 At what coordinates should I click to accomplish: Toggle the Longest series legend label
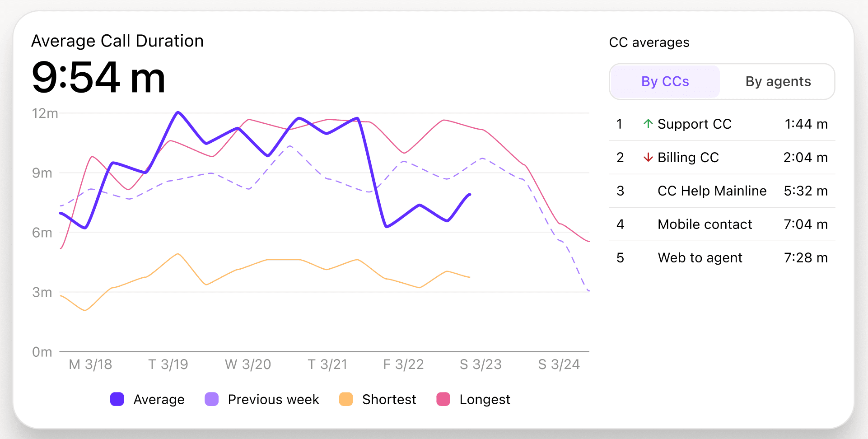485,400
